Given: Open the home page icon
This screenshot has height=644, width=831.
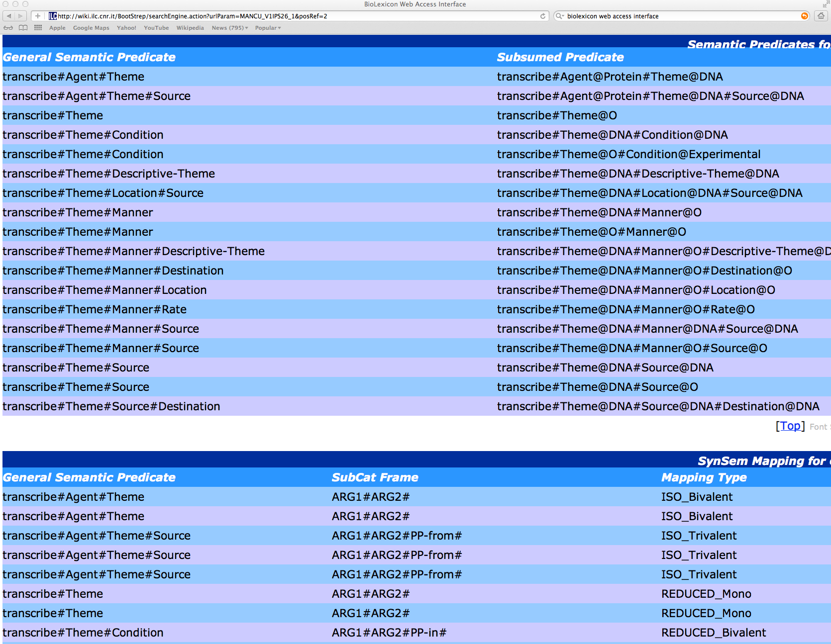Looking at the screenshot, I should [x=821, y=16].
